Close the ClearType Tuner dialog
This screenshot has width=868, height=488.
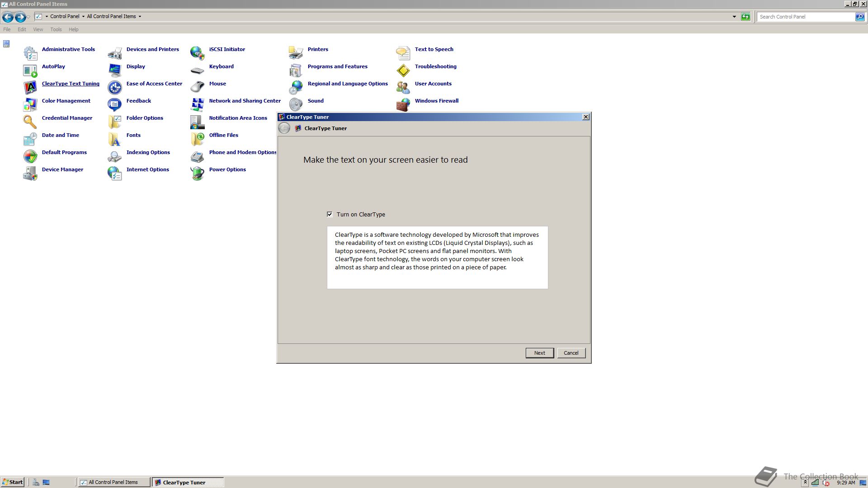(x=586, y=117)
